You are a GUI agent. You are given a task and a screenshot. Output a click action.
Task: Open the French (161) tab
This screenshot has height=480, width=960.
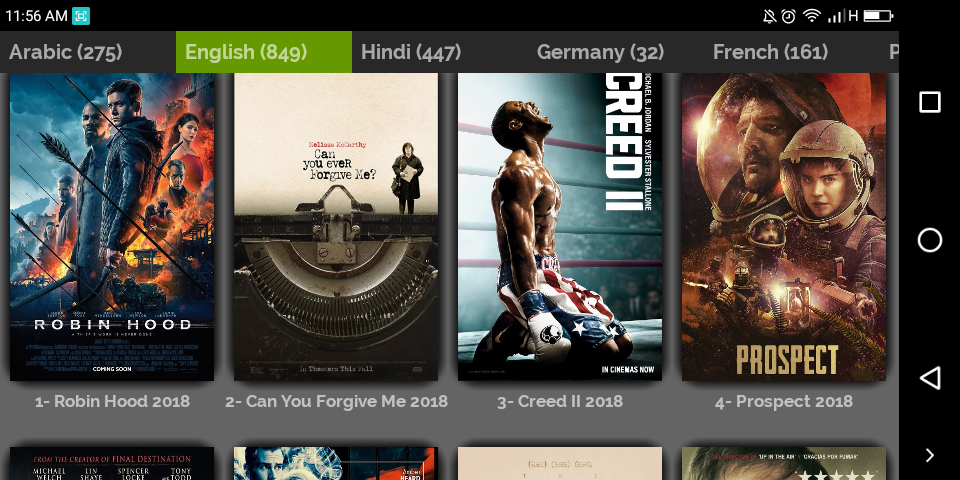click(770, 52)
